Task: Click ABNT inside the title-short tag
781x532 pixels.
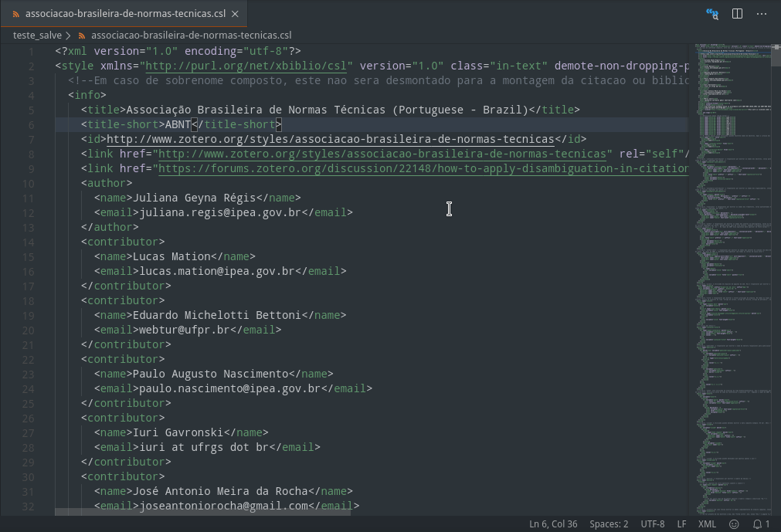Action: pos(178,125)
